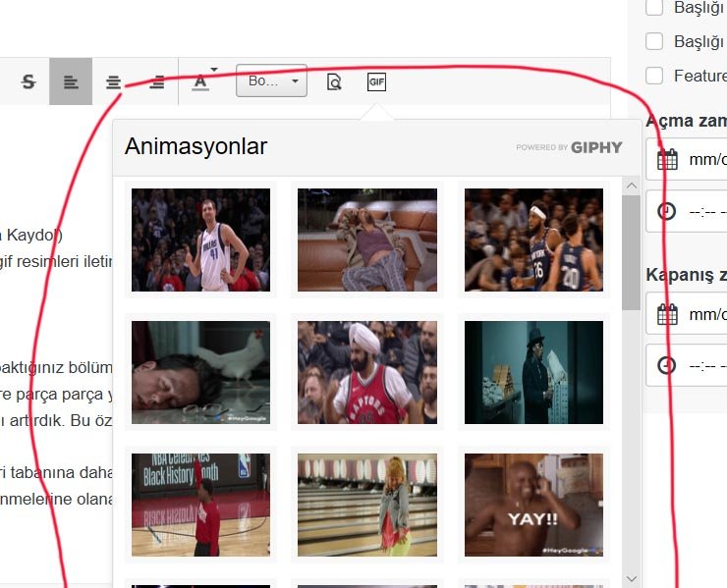727x588 pixels.
Task: Click the Açma zamanı clock icon
Action: (667, 211)
